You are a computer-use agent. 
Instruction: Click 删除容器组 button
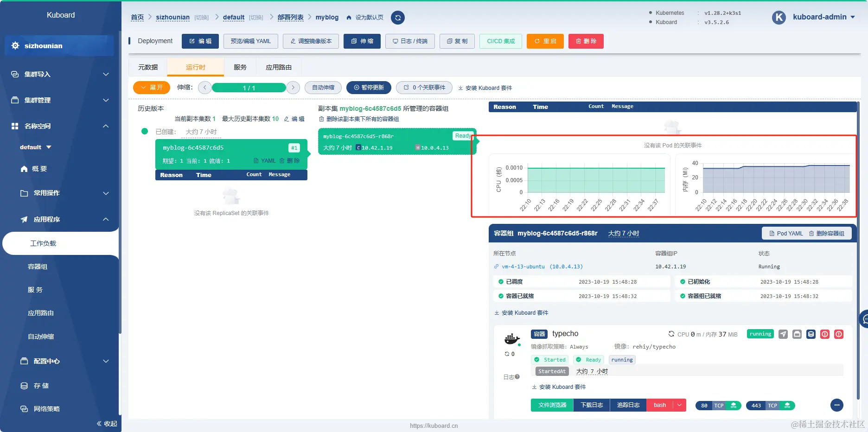click(x=827, y=233)
